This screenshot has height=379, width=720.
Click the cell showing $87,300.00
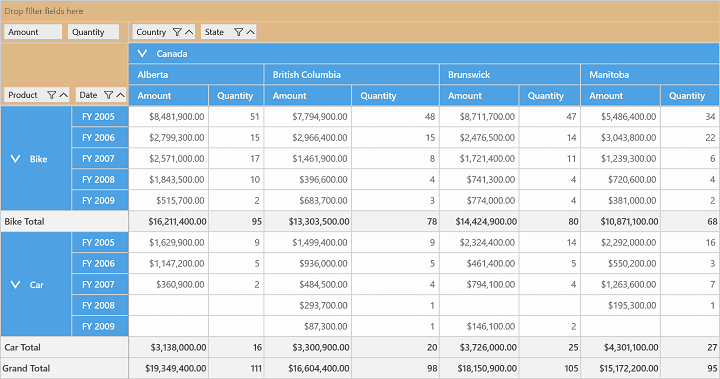pos(308,327)
